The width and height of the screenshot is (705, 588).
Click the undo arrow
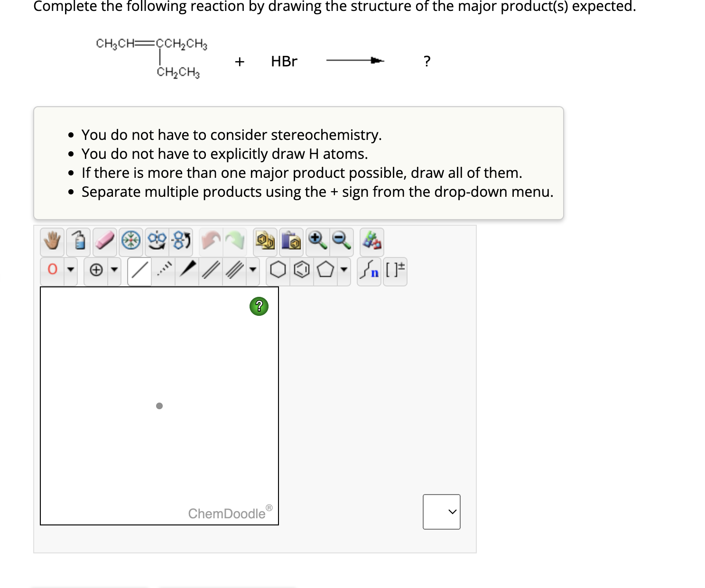211,242
